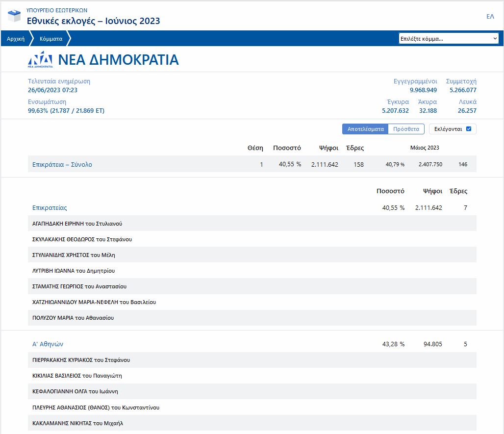This screenshot has width=504, height=434.
Task: Switch to the Αποτελέσματα tab
Action: (x=365, y=129)
